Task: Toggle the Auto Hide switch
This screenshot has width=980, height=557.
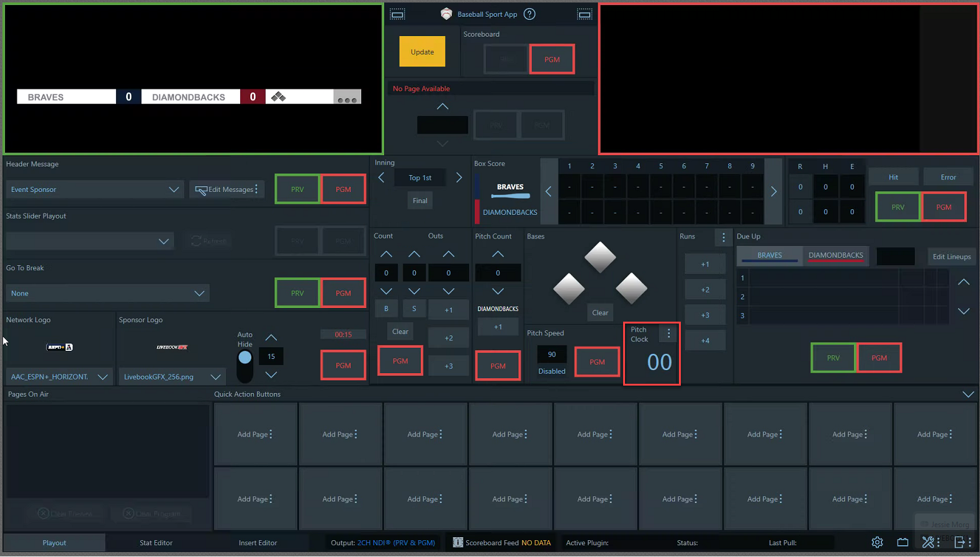Action: pos(245,366)
